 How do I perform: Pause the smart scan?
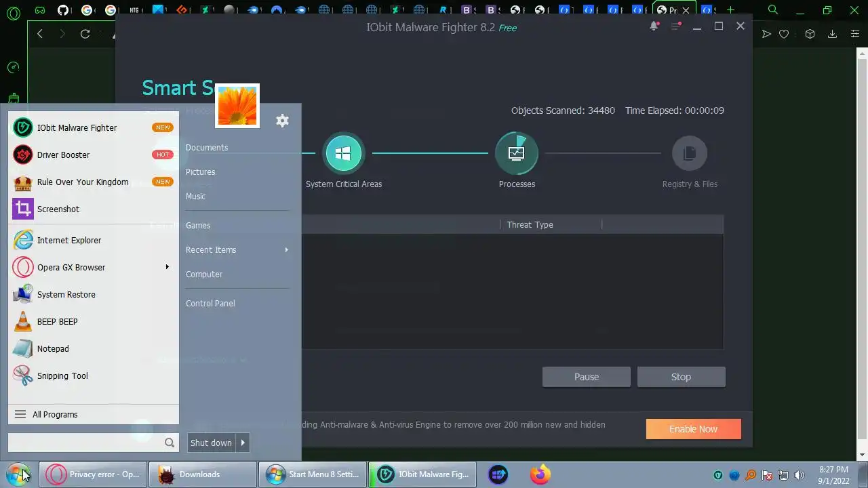pos(587,377)
